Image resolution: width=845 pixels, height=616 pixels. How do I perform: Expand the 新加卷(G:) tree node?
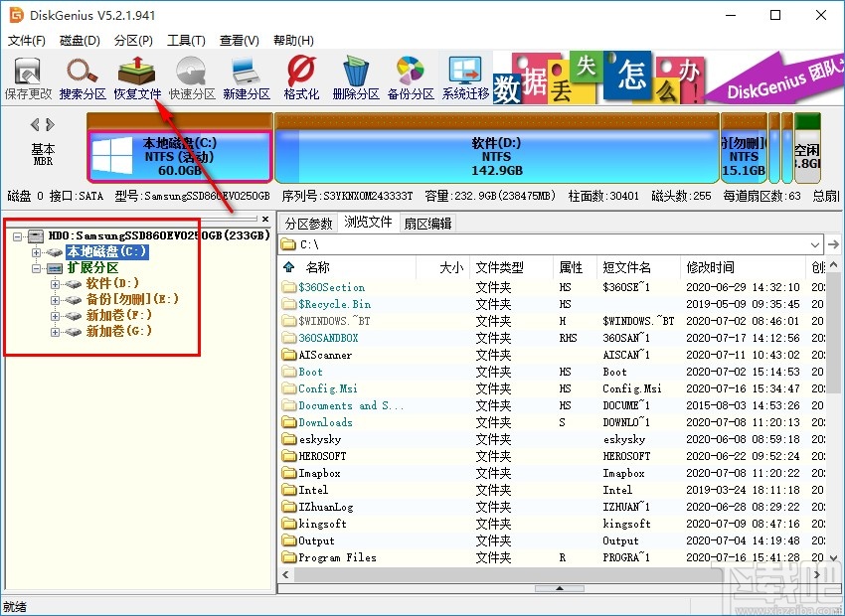click(x=55, y=332)
